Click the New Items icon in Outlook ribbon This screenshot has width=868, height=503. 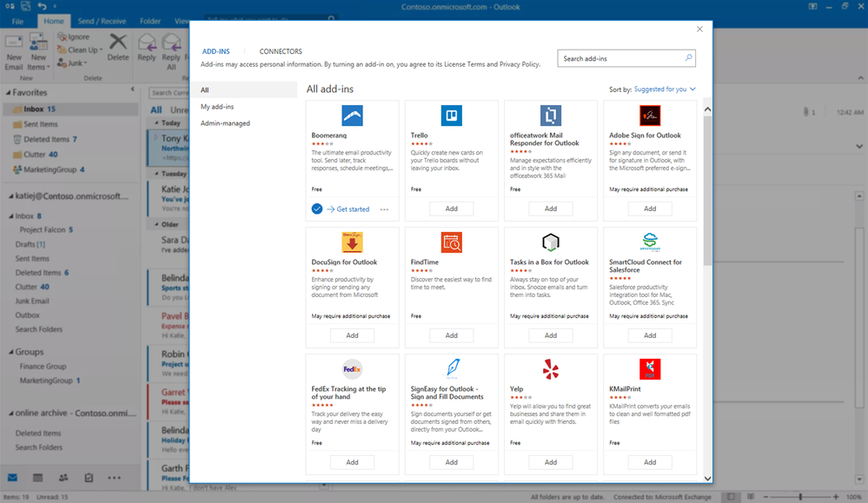coord(38,43)
